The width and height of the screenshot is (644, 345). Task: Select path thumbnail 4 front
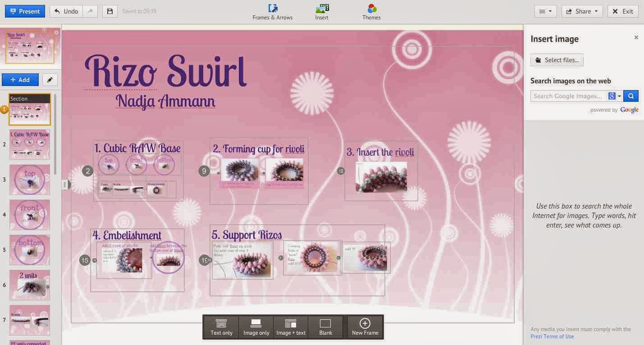pyautogui.click(x=30, y=215)
